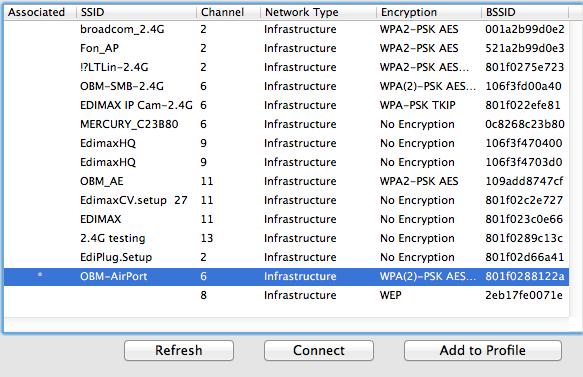Click the Refresh button
This screenshot has width=583, height=377.
179,350
